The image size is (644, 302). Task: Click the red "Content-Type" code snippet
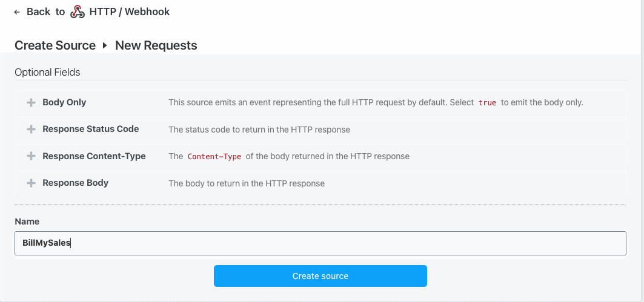(x=214, y=156)
